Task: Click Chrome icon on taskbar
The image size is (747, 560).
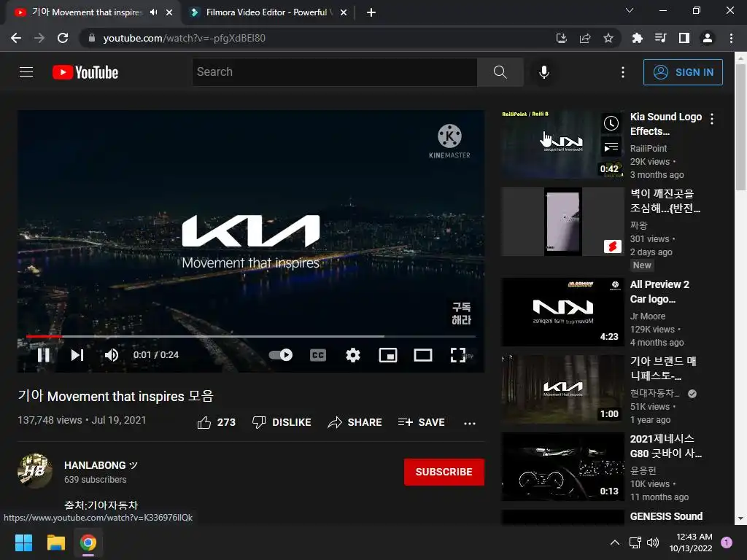Action: point(88,542)
